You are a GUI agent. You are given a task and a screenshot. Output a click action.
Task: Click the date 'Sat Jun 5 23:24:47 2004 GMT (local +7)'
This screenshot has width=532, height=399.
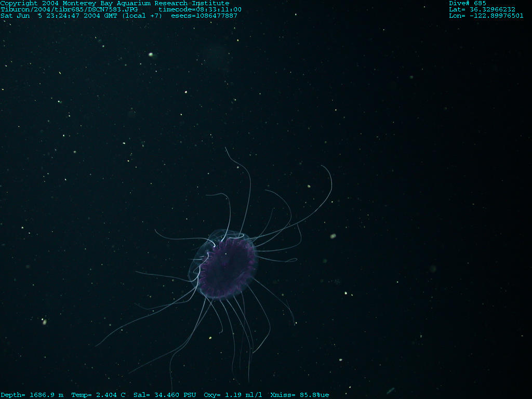tap(82, 16)
